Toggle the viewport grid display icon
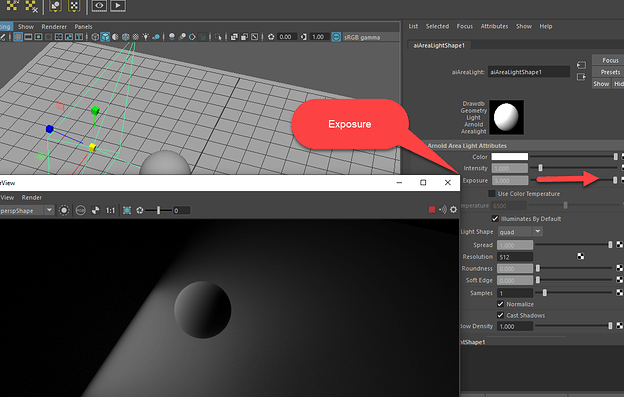This screenshot has width=624, height=397. click(x=18, y=37)
